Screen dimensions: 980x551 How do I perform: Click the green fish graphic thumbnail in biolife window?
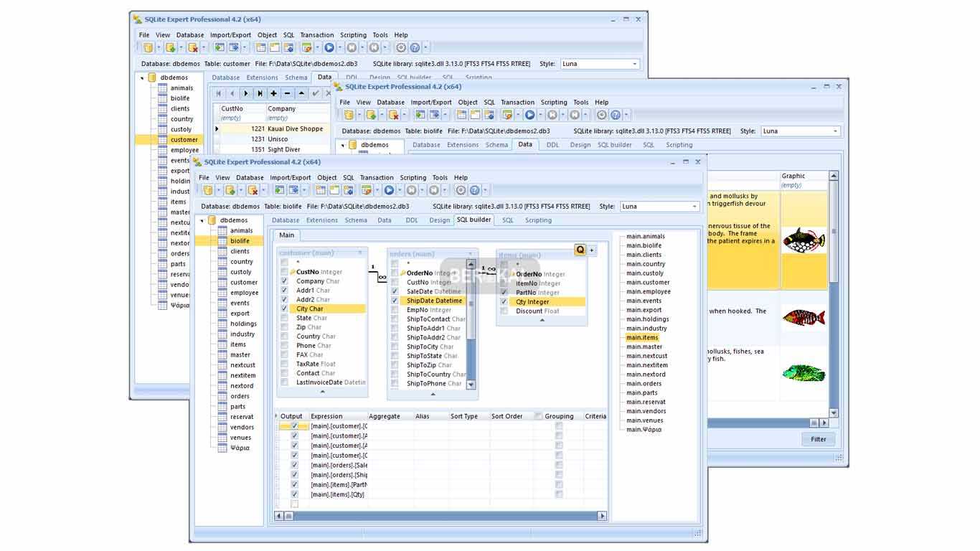(x=804, y=372)
